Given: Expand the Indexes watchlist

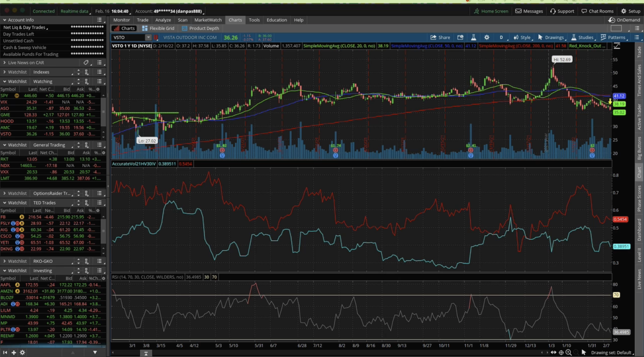Looking at the screenshot, I should [5, 72].
